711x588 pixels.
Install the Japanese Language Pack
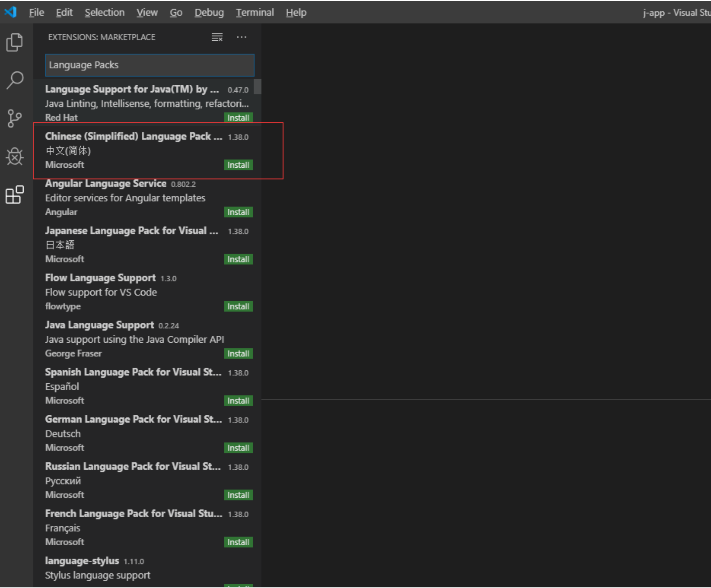pyautogui.click(x=238, y=260)
